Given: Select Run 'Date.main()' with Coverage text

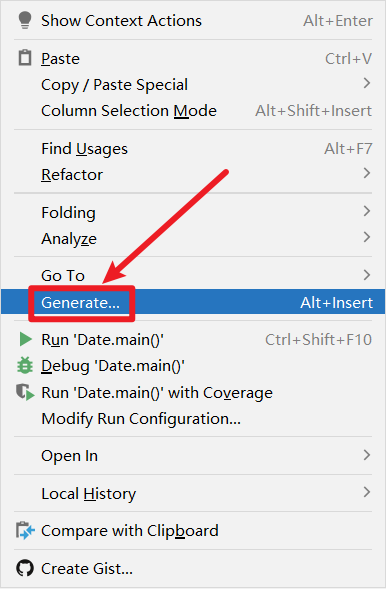Looking at the screenshot, I should pos(157,393).
